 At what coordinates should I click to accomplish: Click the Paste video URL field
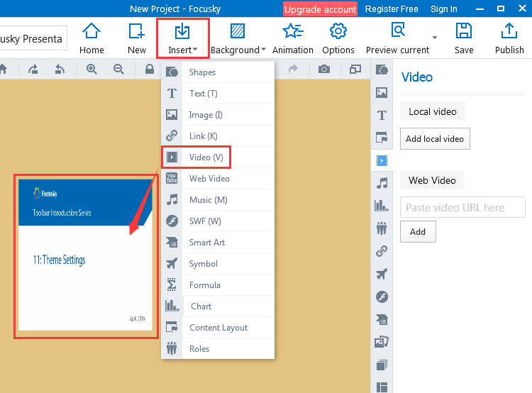tap(462, 207)
